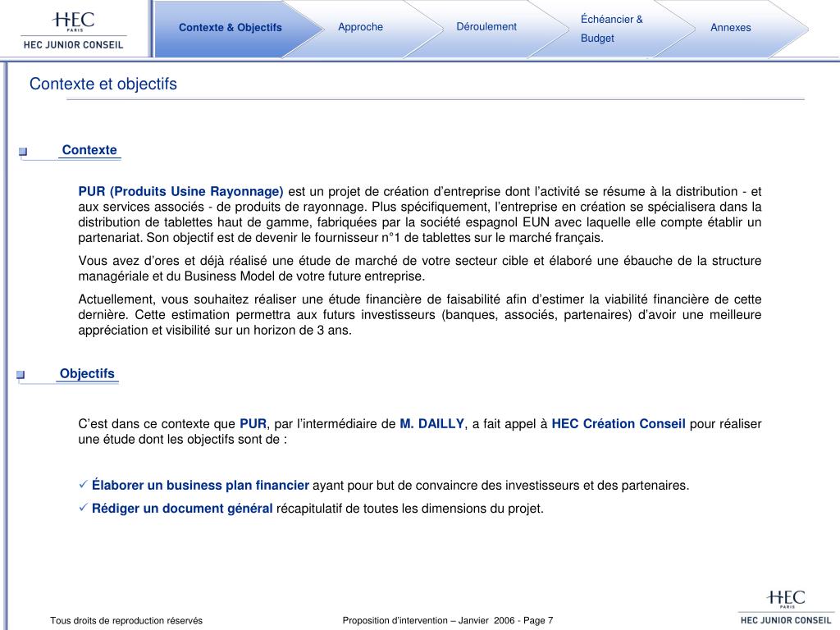Click the square bullet beside Contexte heading

pyautogui.click(x=23, y=152)
